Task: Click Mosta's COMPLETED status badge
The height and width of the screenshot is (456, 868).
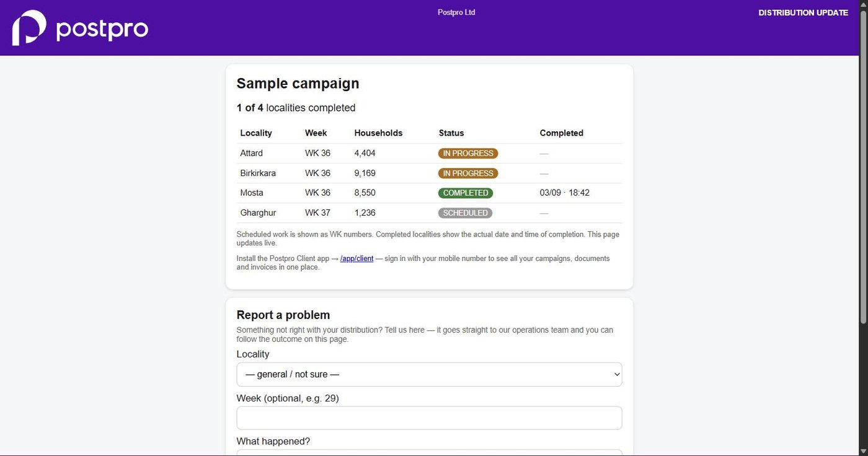Action: pyautogui.click(x=466, y=193)
